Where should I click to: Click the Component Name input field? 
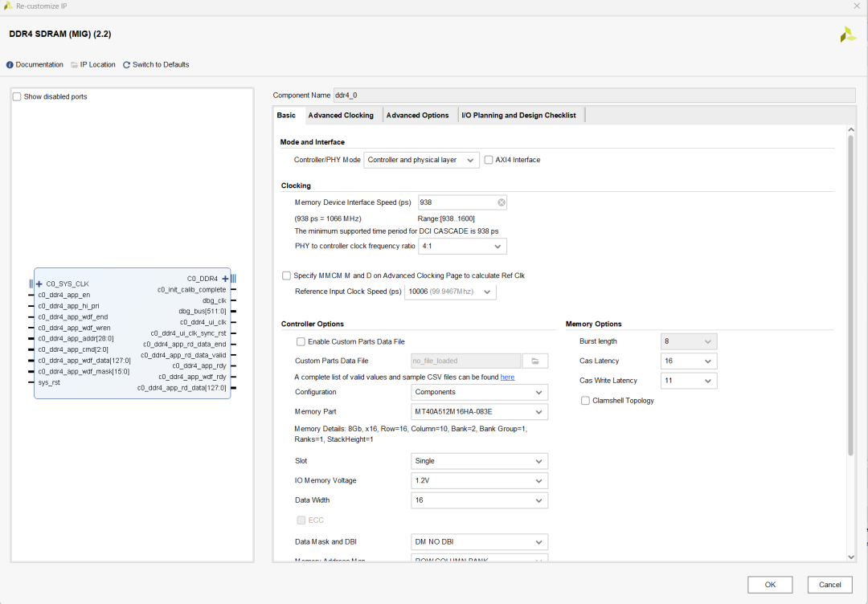point(594,95)
